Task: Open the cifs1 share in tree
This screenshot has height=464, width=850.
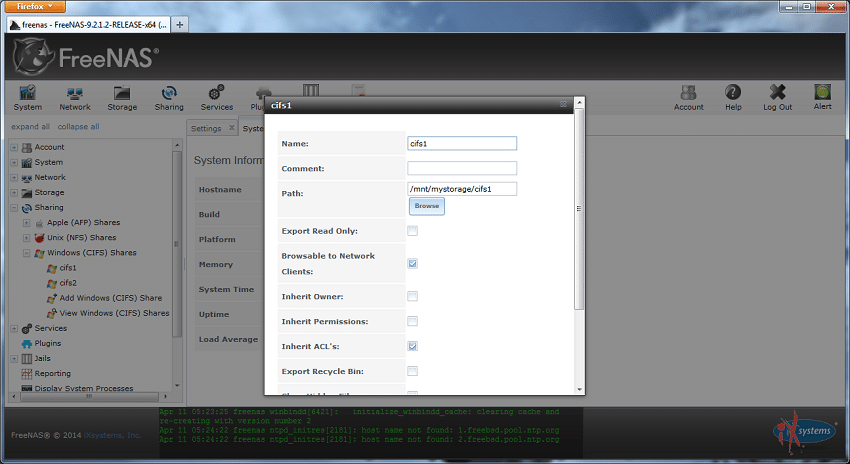Action: [x=68, y=268]
